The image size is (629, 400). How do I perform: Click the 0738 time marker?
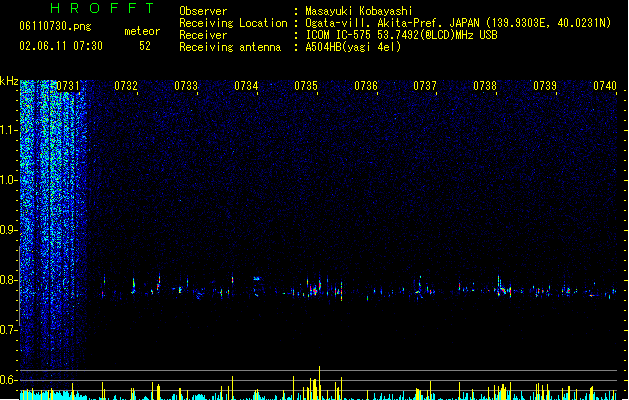coord(485,86)
